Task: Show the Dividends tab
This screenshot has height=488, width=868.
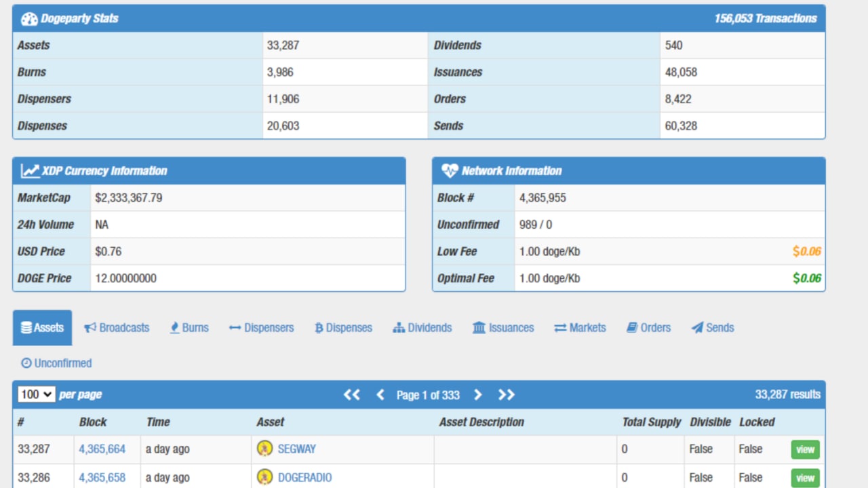Action: (x=422, y=328)
